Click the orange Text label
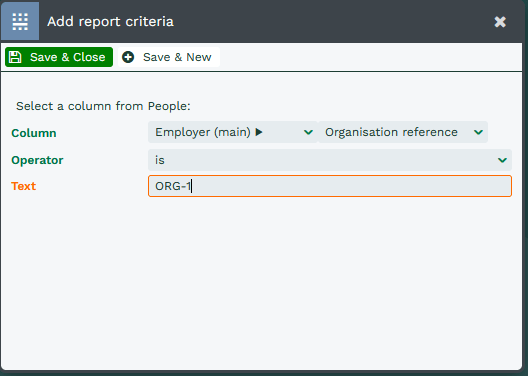Image resolution: width=528 pixels, height=376 pixels. tap(24, 186)
